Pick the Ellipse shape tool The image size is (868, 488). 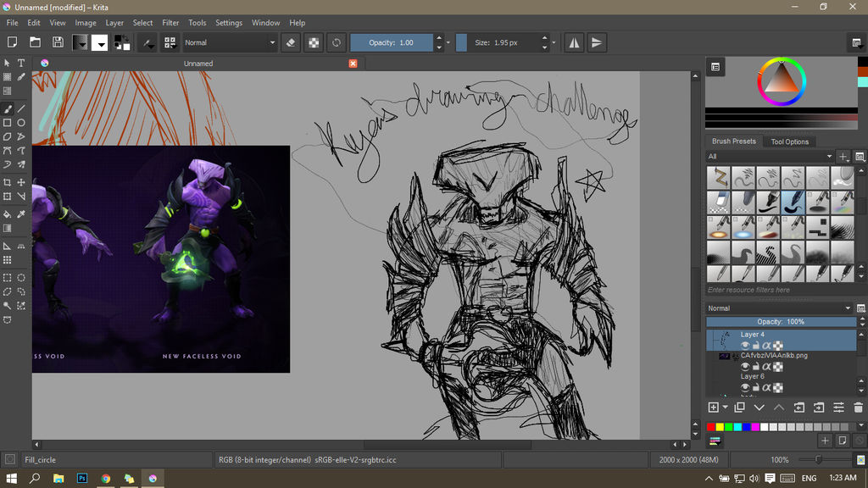pyautogui.click(x=21, y=123)
